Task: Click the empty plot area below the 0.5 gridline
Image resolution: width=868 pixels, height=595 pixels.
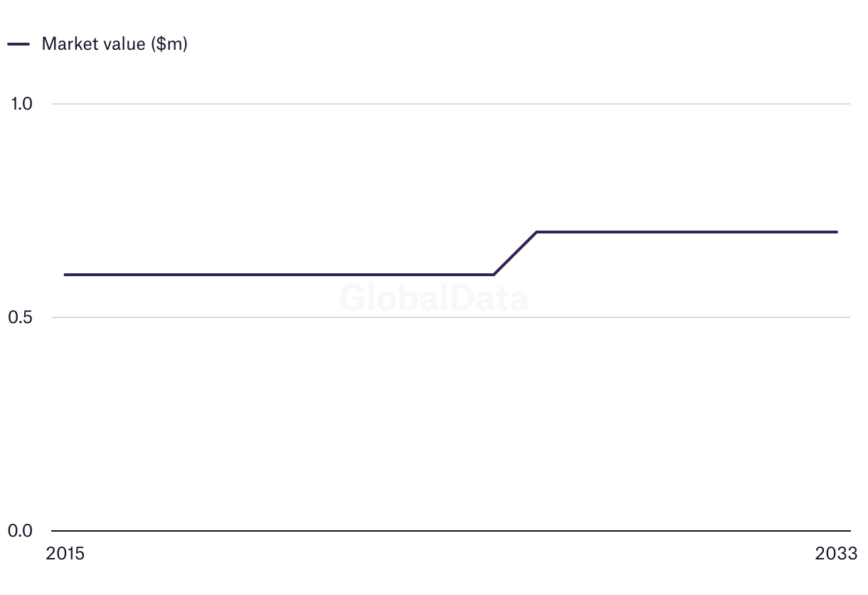Action: [x=451, y=424]
